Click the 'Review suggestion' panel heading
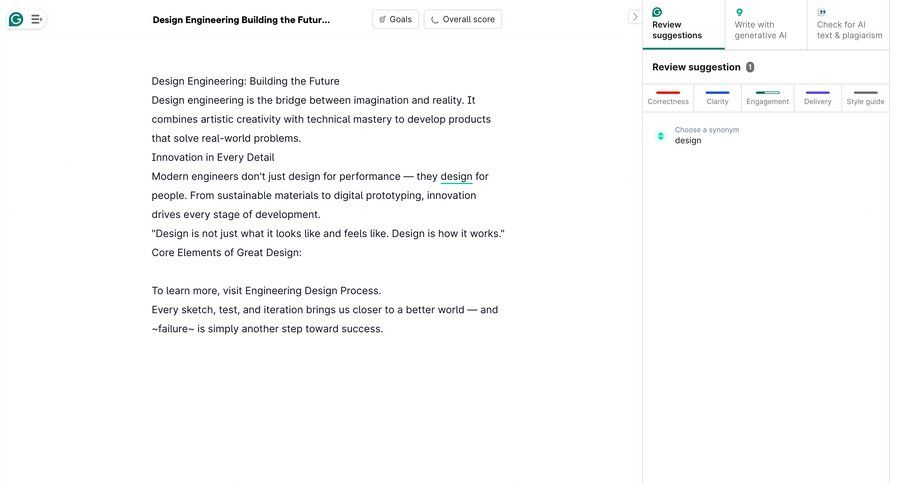 tap(696, 67)
